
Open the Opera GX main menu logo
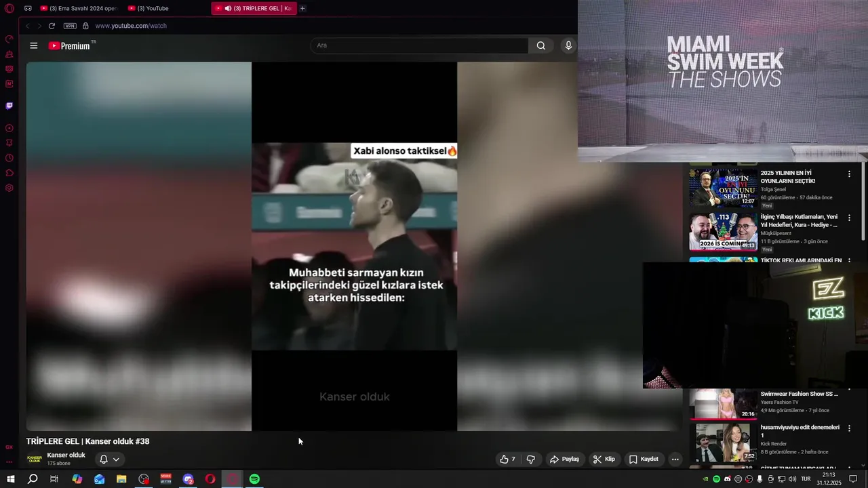pos(9,9)
